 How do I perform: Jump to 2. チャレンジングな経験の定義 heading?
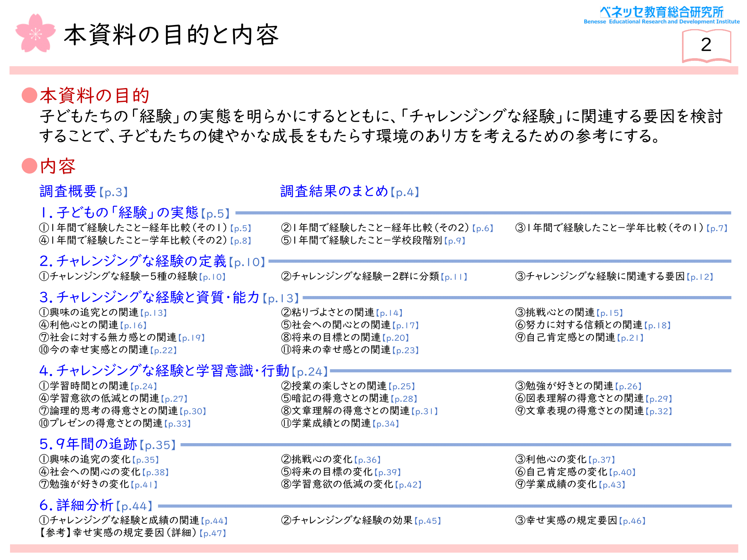tap(152, 261)
